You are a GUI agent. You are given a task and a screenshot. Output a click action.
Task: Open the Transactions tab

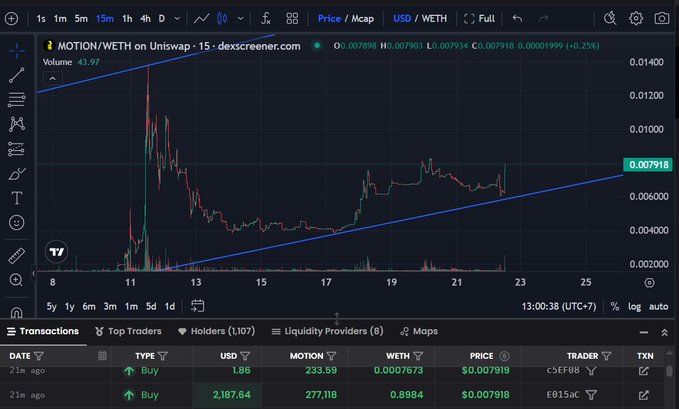pyautogui.click(x=43, y=331)
